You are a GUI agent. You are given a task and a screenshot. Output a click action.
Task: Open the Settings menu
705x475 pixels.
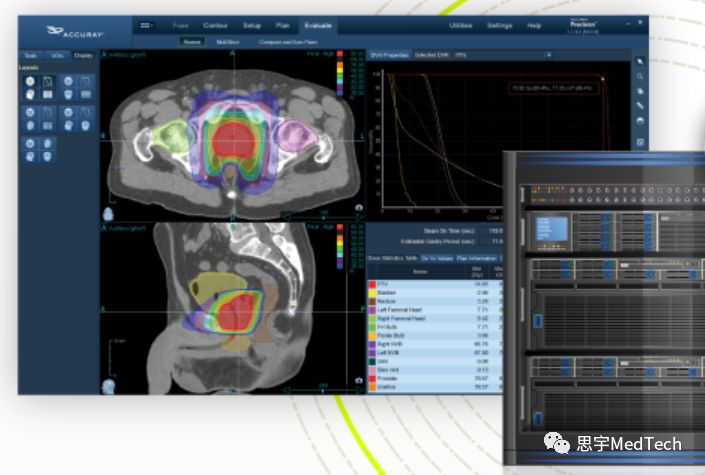(x=500, y=26)
